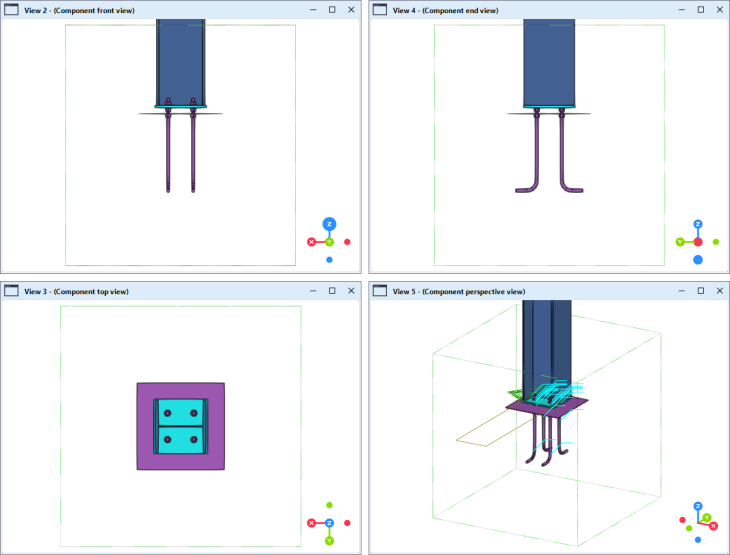This screenshot has width=730, height=555.
Task: Click the View 3 - (Component top view) title
Action: pyautogui.click(x=76, y=291)
